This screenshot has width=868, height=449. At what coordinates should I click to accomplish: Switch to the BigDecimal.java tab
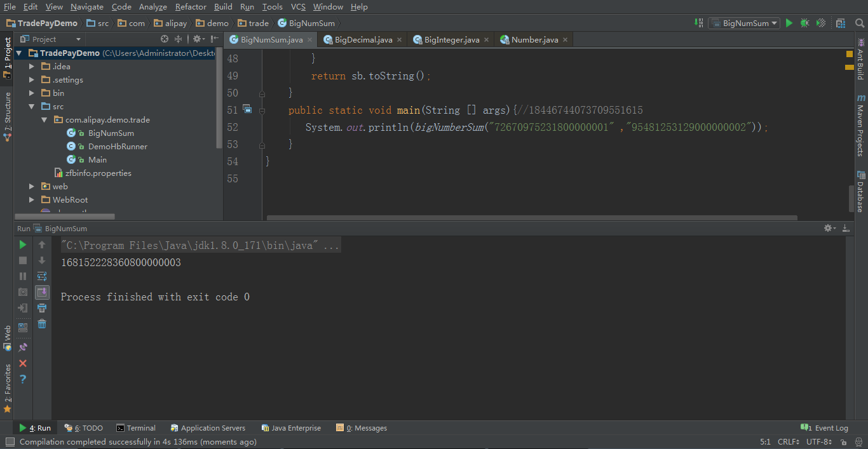click(x=363, y=39)
